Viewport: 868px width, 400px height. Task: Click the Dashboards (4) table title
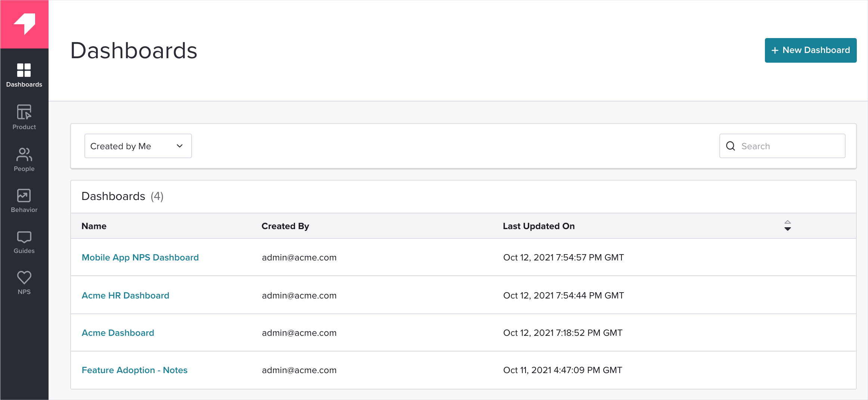click(123, 196)
